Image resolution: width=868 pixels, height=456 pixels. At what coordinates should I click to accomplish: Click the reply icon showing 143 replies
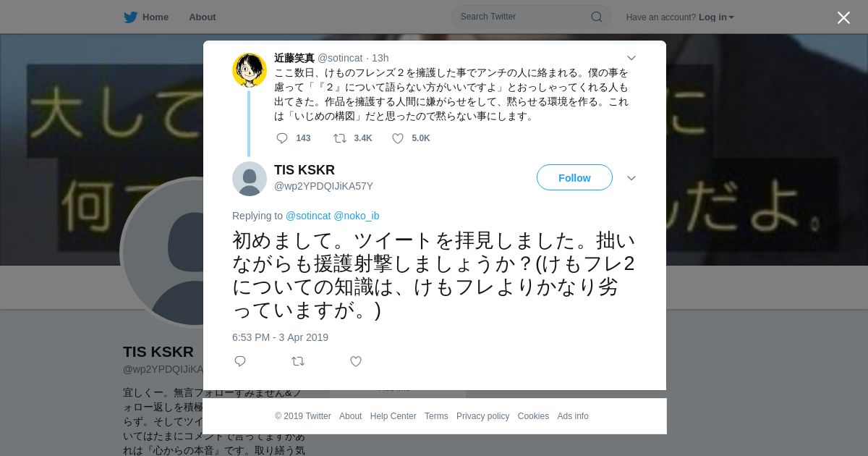tap(282, 138)
